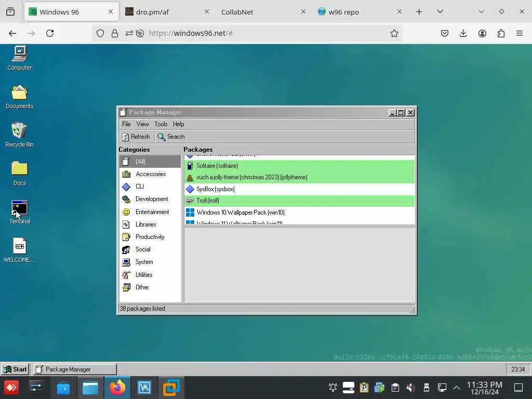
Task: Select the such a jolly theme package row
Action: pos(300,178)
